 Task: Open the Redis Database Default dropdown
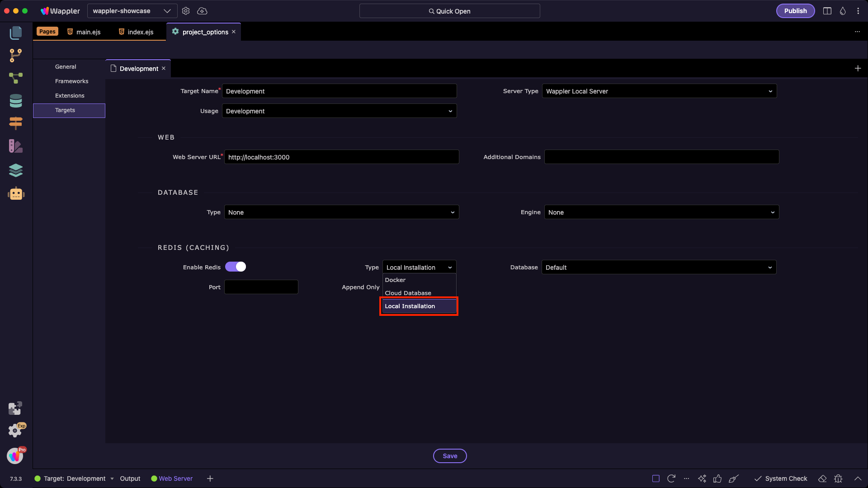[659, 267]
